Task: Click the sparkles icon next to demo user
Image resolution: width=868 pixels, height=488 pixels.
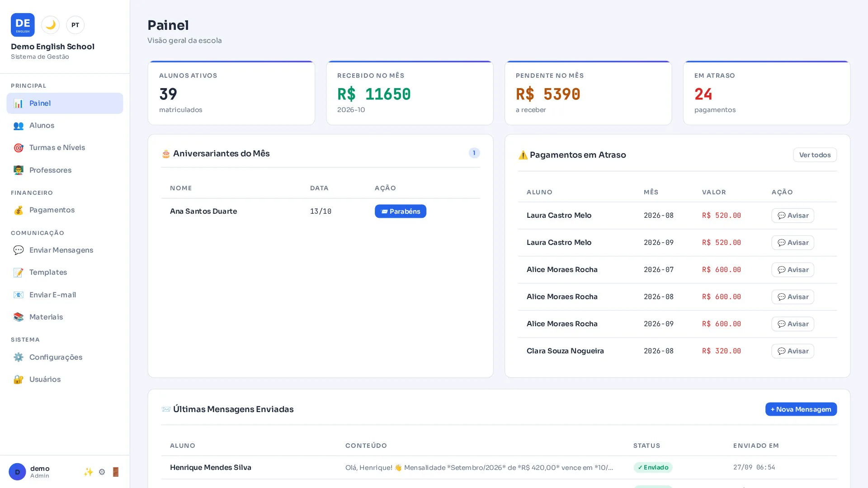Action: coord(88,472)
